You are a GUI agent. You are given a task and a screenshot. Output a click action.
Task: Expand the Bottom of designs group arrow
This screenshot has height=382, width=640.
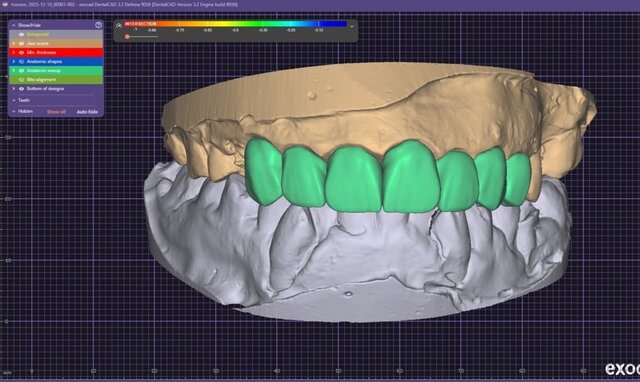coord(13,89)
